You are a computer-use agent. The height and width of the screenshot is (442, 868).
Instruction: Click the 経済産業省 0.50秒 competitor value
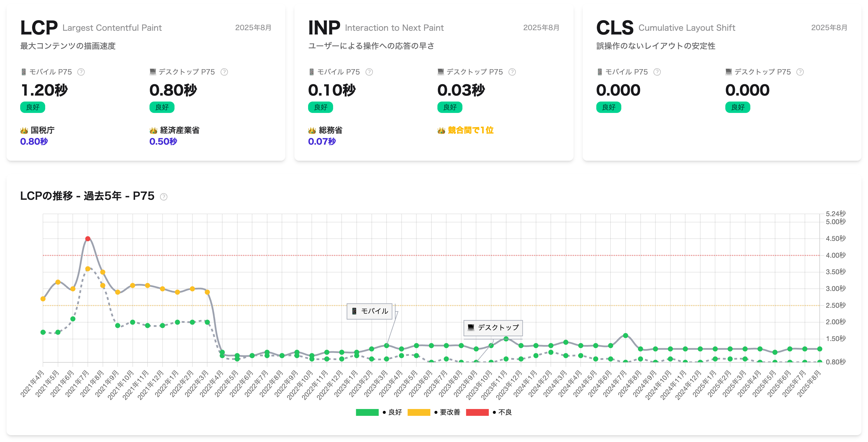point(163,142)
